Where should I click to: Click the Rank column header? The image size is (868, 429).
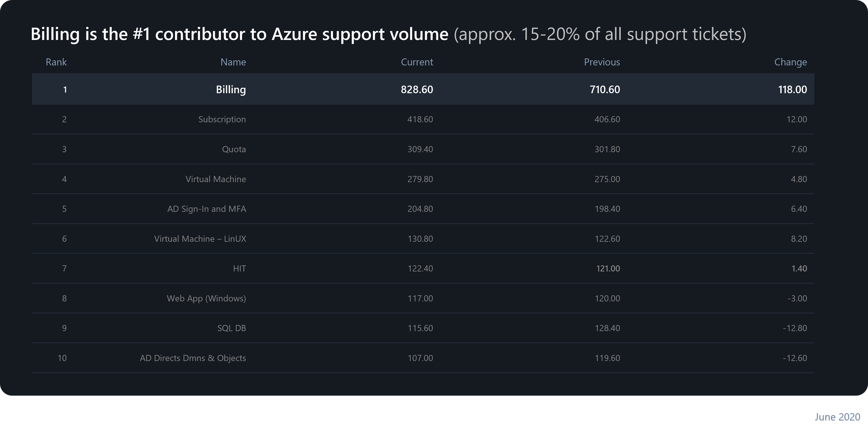point(56,62)
